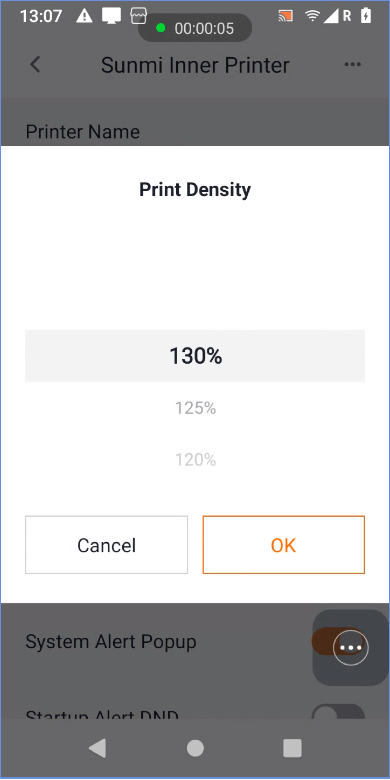Tap the cast icon in status bar
Screen dimensions: 390x780
[286, 16]
